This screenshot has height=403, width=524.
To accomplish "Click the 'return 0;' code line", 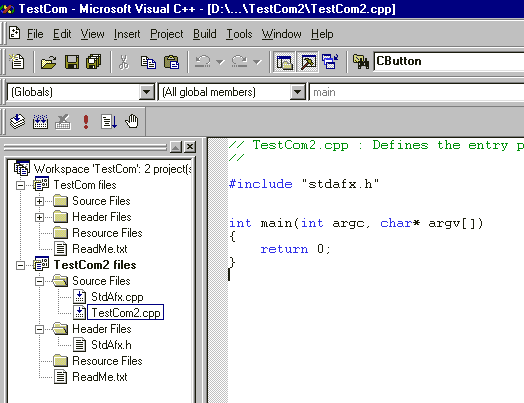I will point(295,249).
